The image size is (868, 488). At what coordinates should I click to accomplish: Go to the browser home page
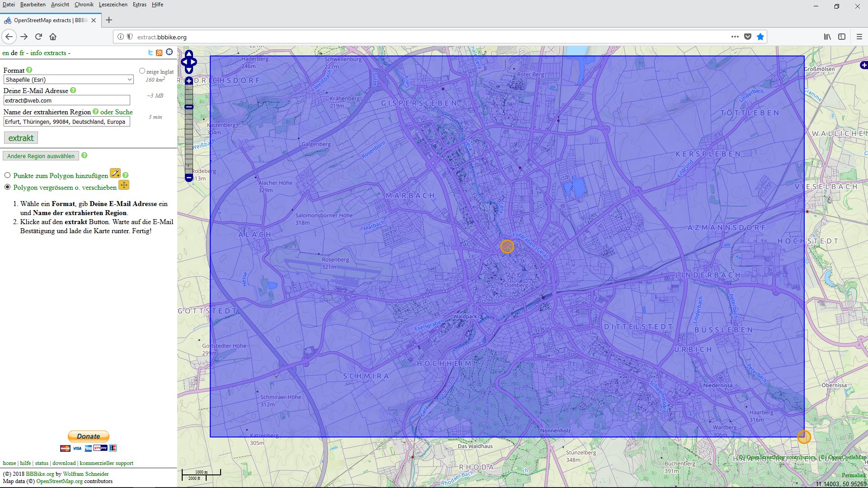(53, 37)
